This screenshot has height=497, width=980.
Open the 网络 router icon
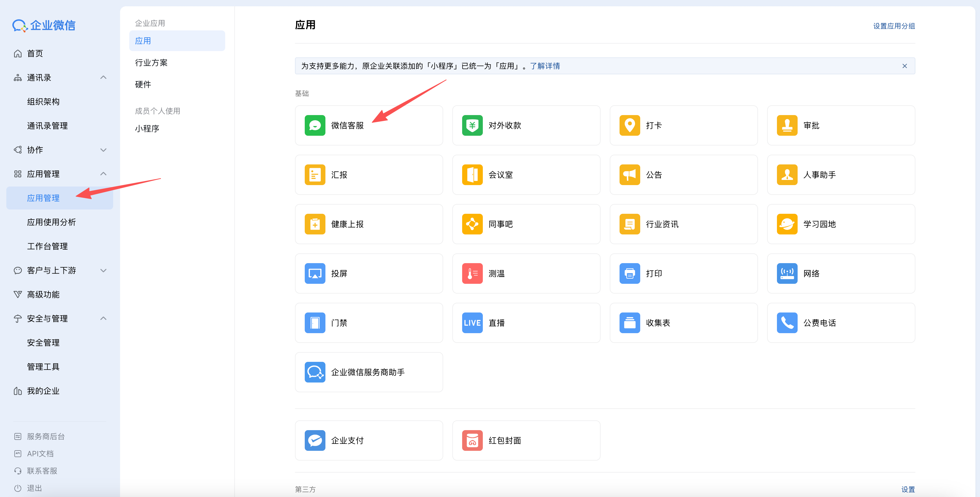[787, 273]
